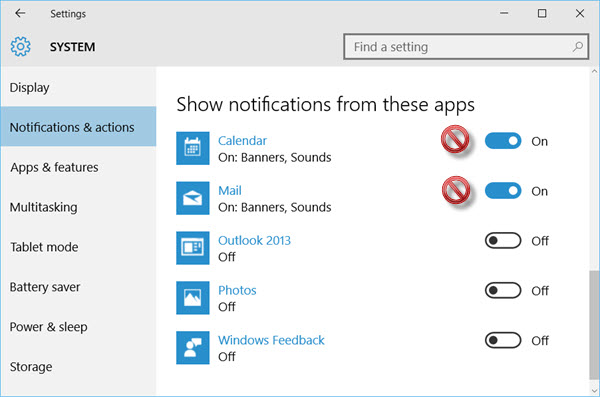Click the Calendar app icon
The width and height of the screenshot is (600, 397).
pos(192,148)
